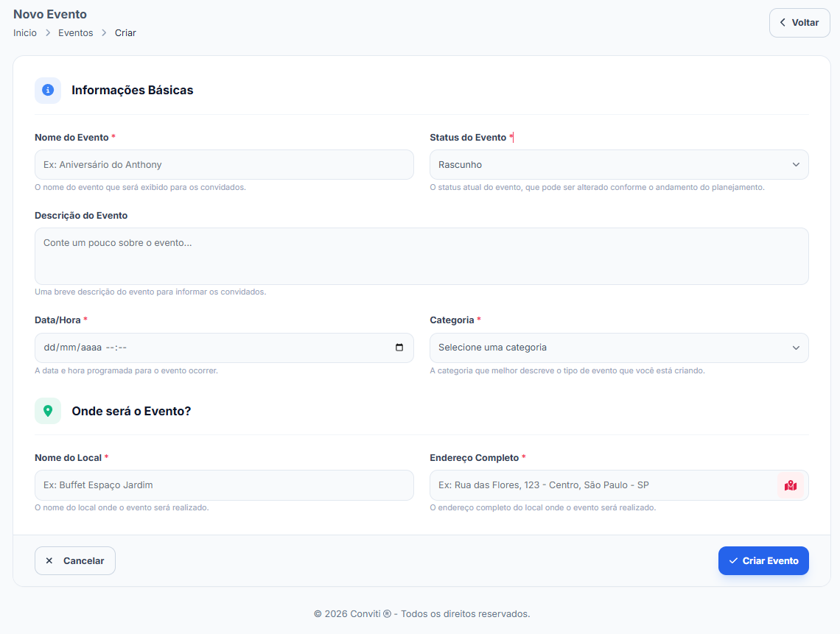Click the blue info icon beside Informações Básicas
840x634 pixels.
[x=48, y=90]
